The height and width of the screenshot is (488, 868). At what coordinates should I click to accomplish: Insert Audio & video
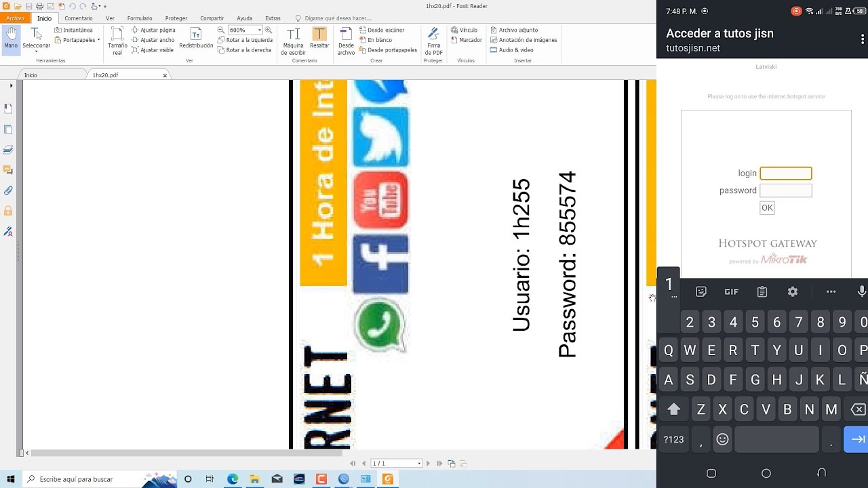(x=512, y=50)
